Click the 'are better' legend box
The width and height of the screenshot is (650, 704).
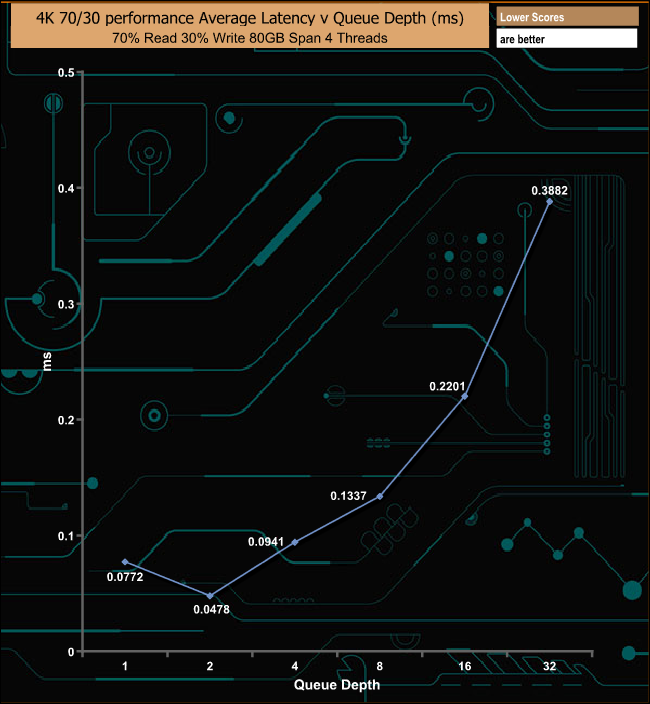(x=567, y=39)
